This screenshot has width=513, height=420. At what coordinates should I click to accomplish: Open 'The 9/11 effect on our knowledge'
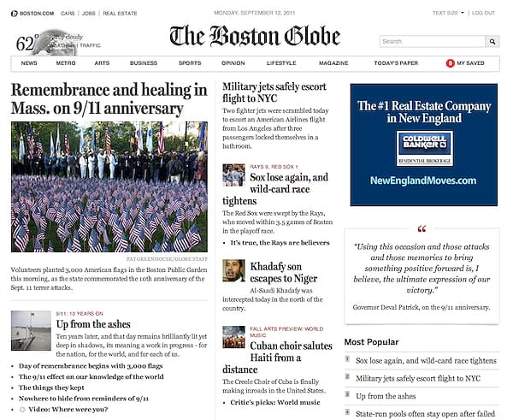point(91,376)
